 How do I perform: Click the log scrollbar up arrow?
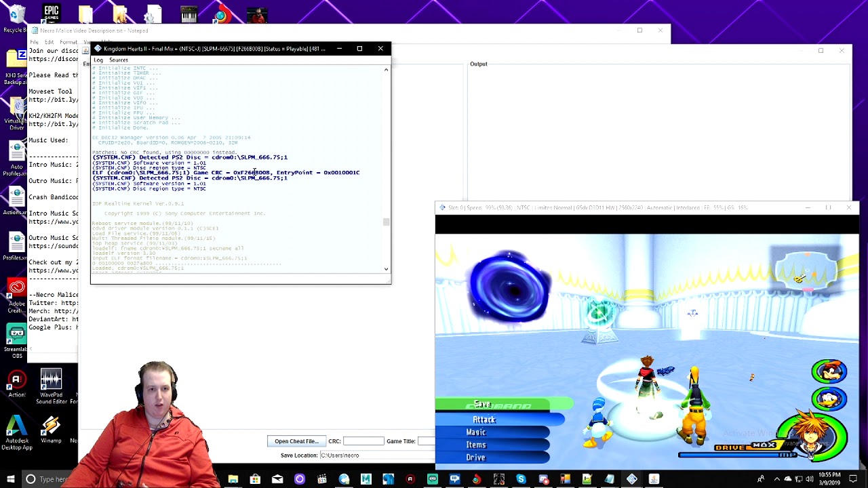(x=386, y=69)
